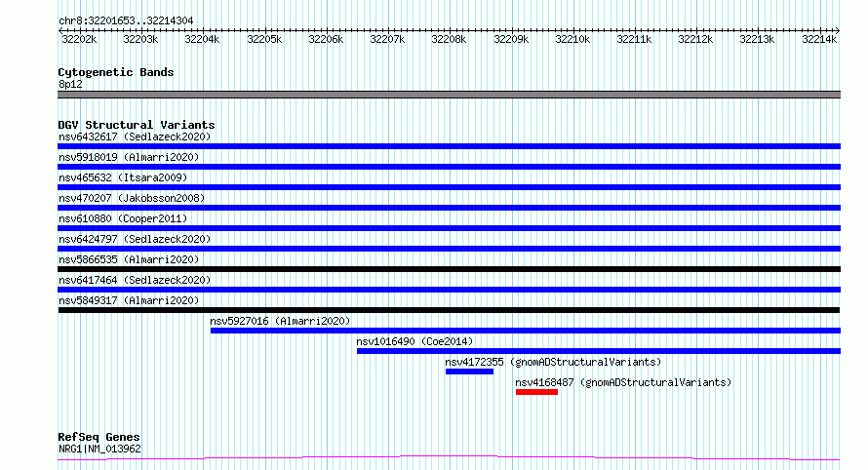The image size is (868, 470).
Task: Click the gray 8p12 cytogenetic band bar
Action: click(449, 95)
